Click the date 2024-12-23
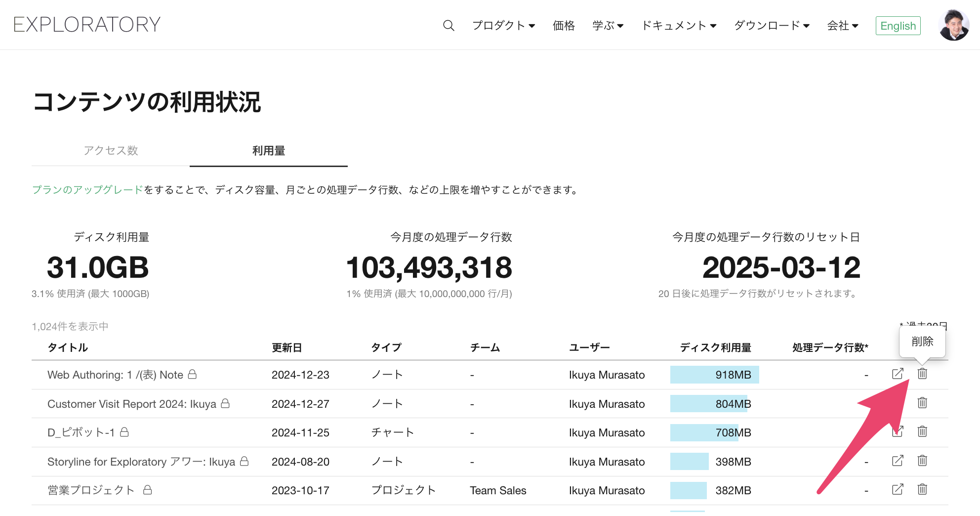This screenshot has height=516, width=980. click(300, 375)
